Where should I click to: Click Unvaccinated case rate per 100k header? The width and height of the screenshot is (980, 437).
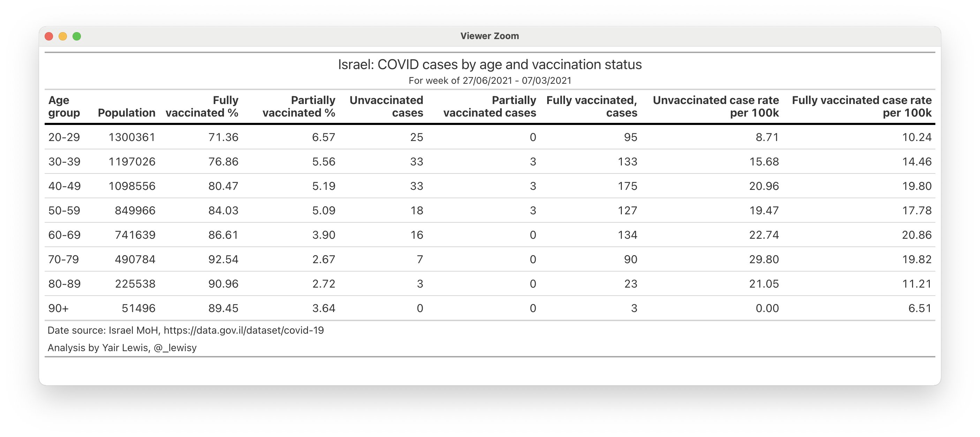coord(716,106)
